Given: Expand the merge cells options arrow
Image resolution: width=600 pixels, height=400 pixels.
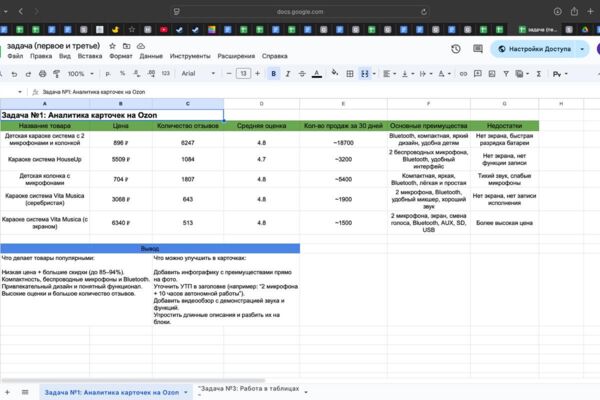Looking at the screenshot, I should (374, 74).
